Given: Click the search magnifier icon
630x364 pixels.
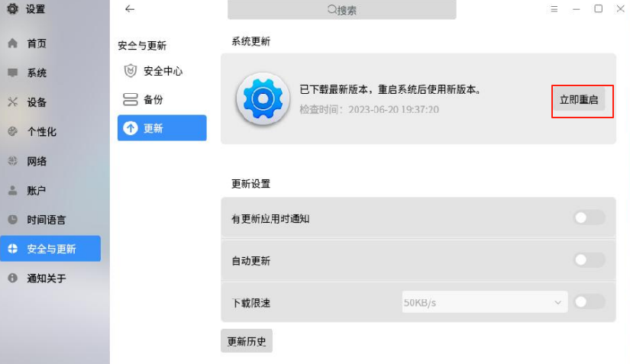Looking at the screenshot, I should tap(331, 9).
